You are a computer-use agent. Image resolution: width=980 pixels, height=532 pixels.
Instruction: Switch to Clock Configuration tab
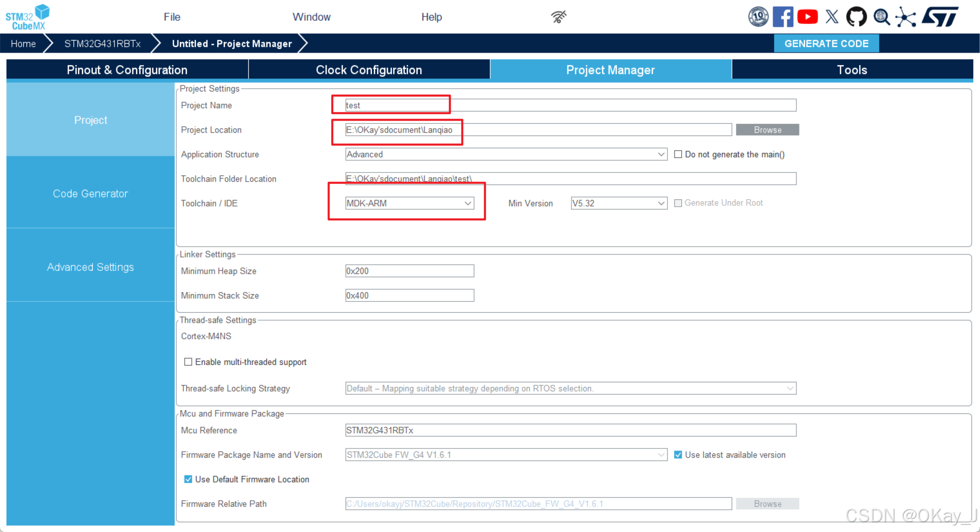coord(369,70)
